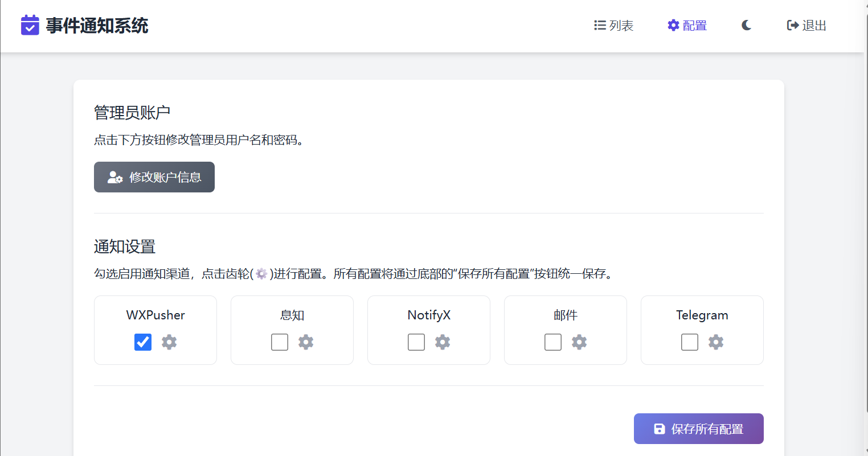The image size is (868, 456).
Task: Open 息知 gear settings
Action: tap(306, 342)
